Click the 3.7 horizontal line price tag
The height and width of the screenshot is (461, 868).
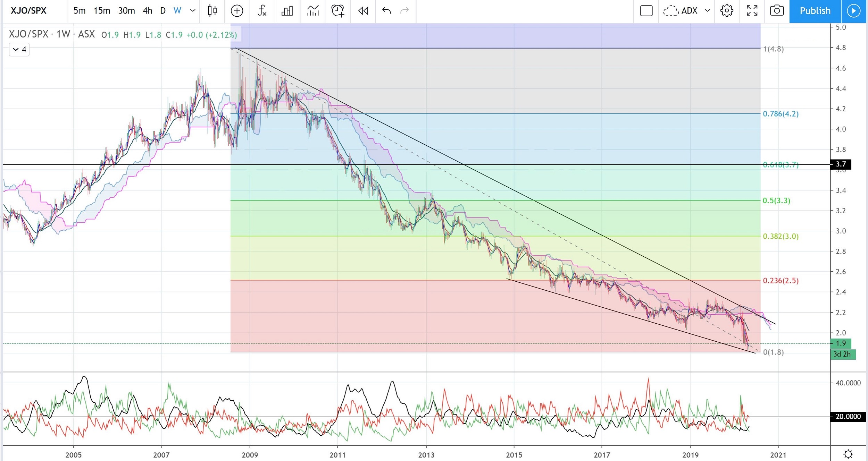tap(841, 164)
